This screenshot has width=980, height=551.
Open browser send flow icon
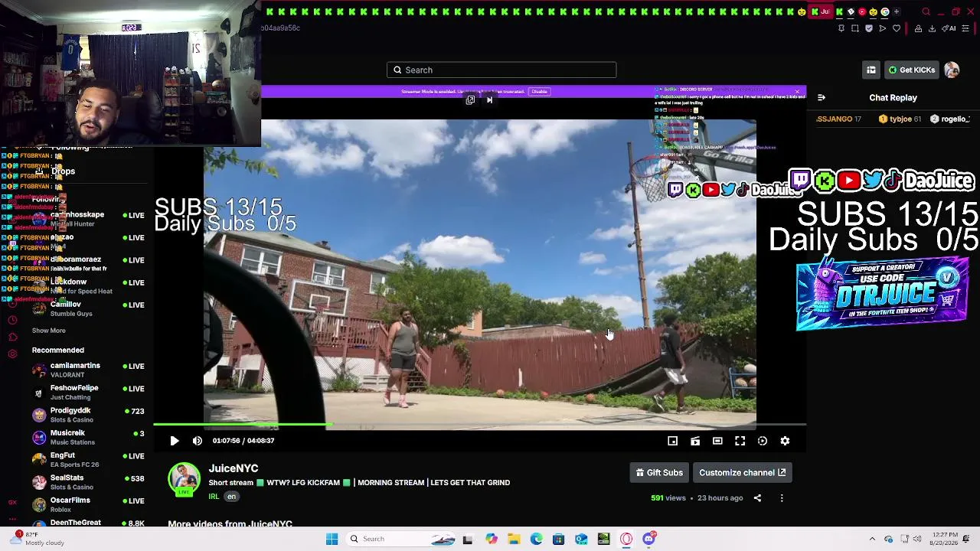click(883, 28)
